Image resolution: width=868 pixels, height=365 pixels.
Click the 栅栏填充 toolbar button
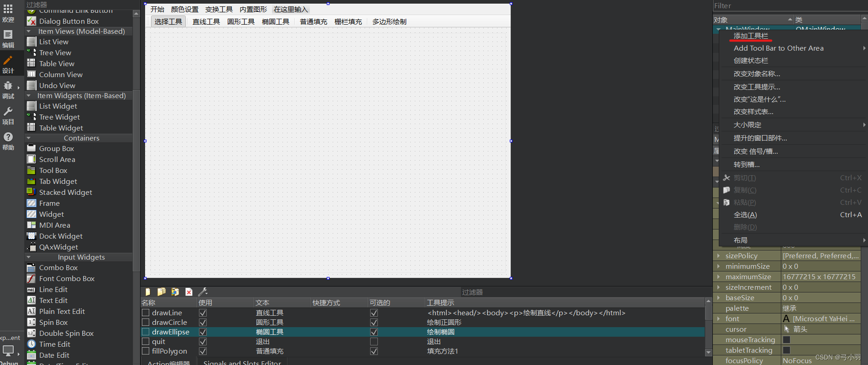[x=348, y=21]
